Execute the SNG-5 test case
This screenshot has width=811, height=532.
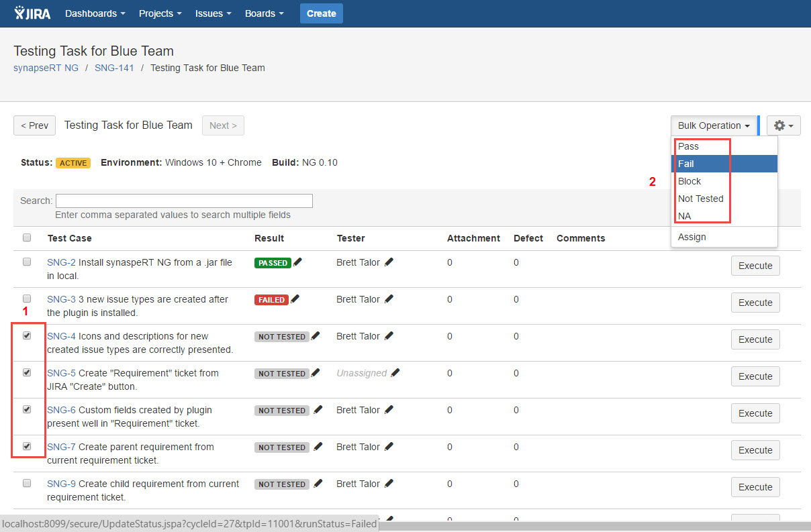pos(755,376)
